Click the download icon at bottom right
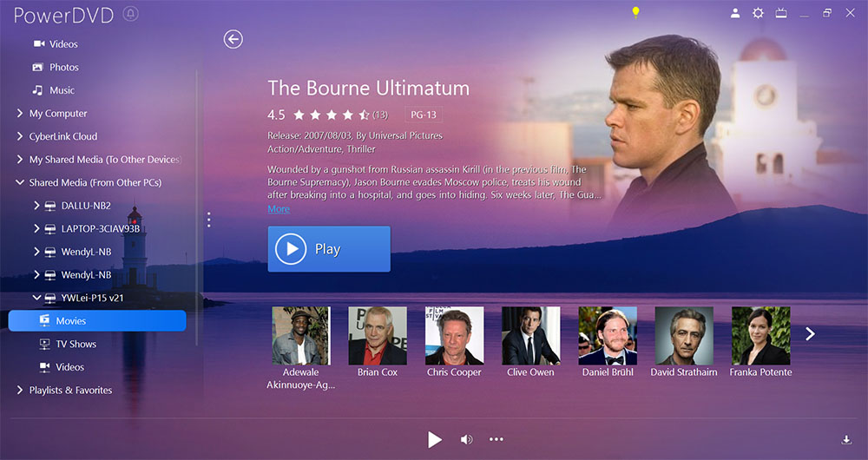 pyautogui.click(x=846, y=439)
